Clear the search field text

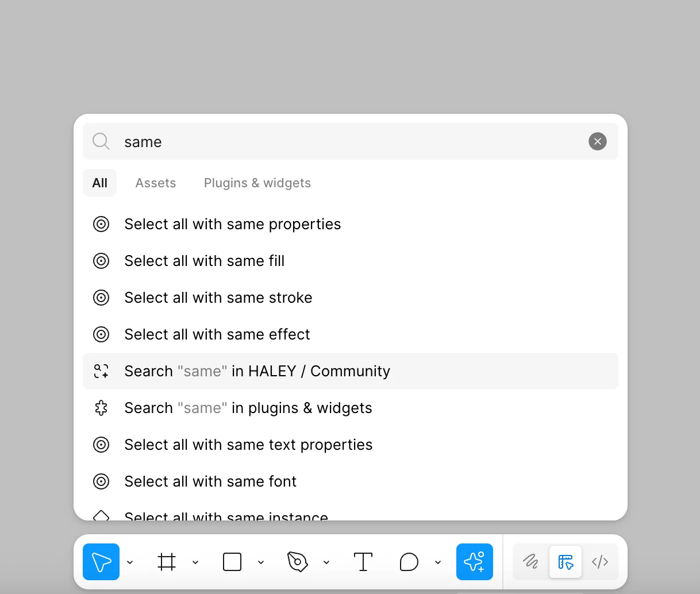click(x=598, y=141)
